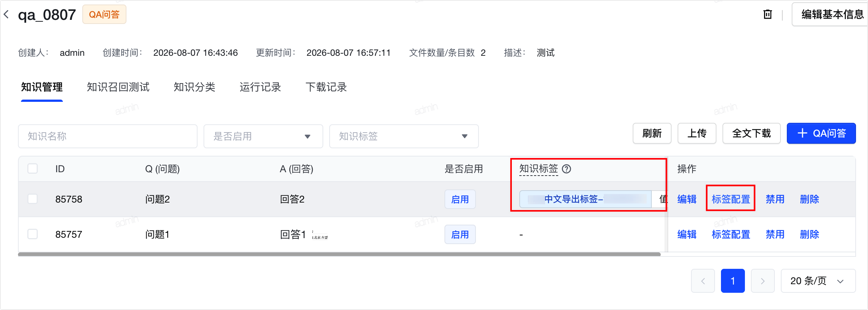
Task: Open the 20 条/页 page size dropdown
Action: [818, 281]
